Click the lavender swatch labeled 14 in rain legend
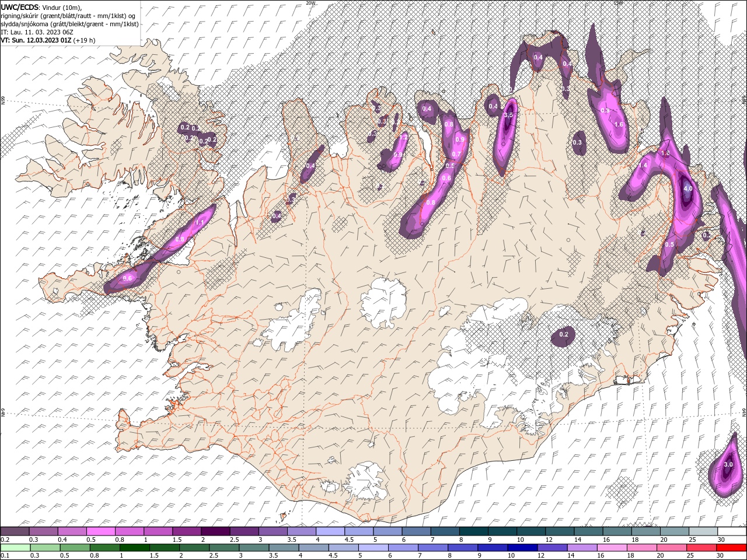747x560 pixels. click(x=582, y=548)
